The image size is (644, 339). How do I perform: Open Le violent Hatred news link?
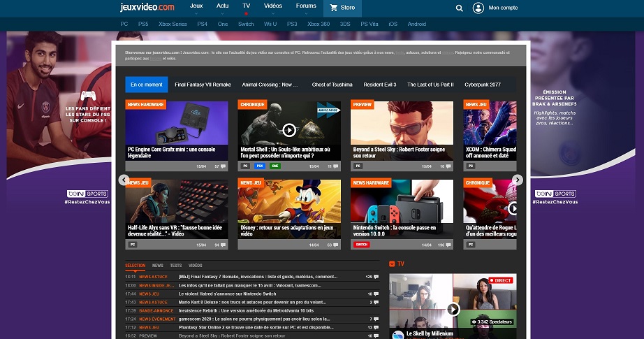pos(227,294)
